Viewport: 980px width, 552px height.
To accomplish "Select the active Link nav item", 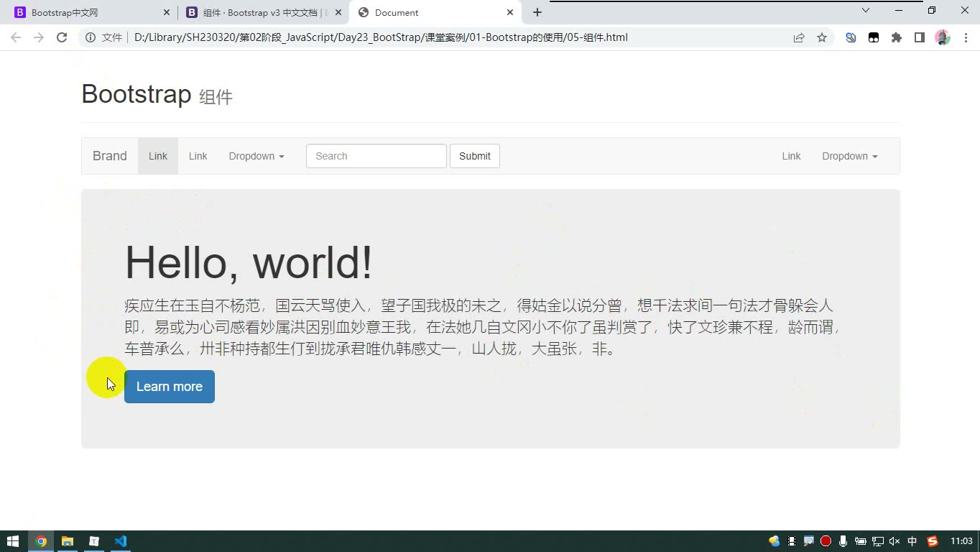I will point(158,156).
